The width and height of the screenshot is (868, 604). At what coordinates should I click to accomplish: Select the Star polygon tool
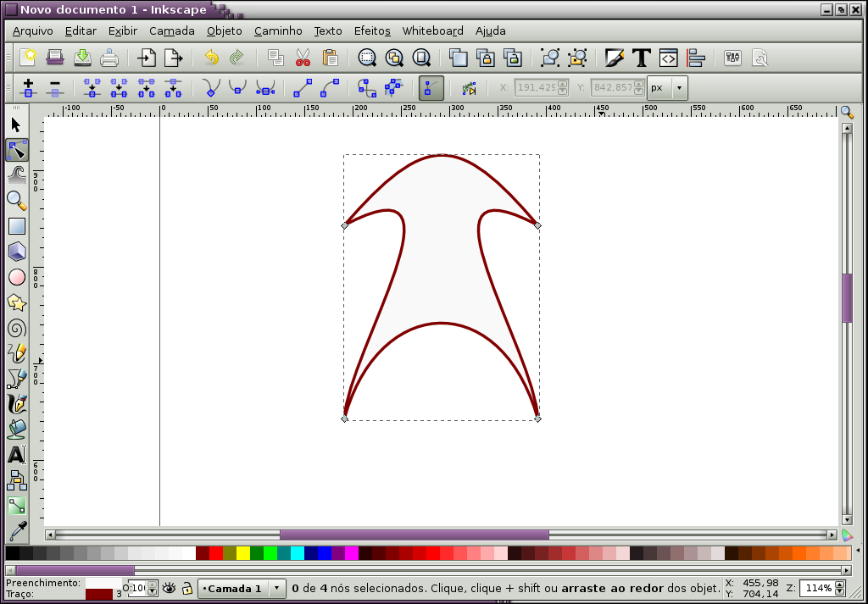[17, 302]
